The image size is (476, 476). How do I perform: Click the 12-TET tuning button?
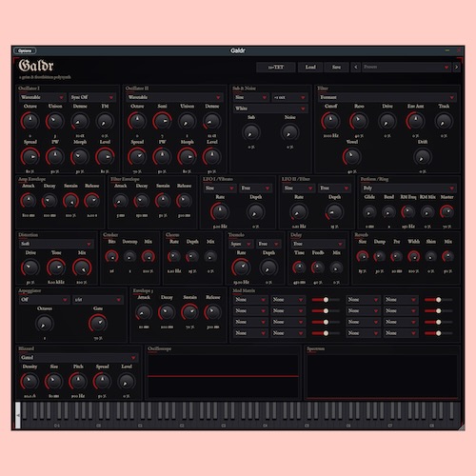coord(276,67)
